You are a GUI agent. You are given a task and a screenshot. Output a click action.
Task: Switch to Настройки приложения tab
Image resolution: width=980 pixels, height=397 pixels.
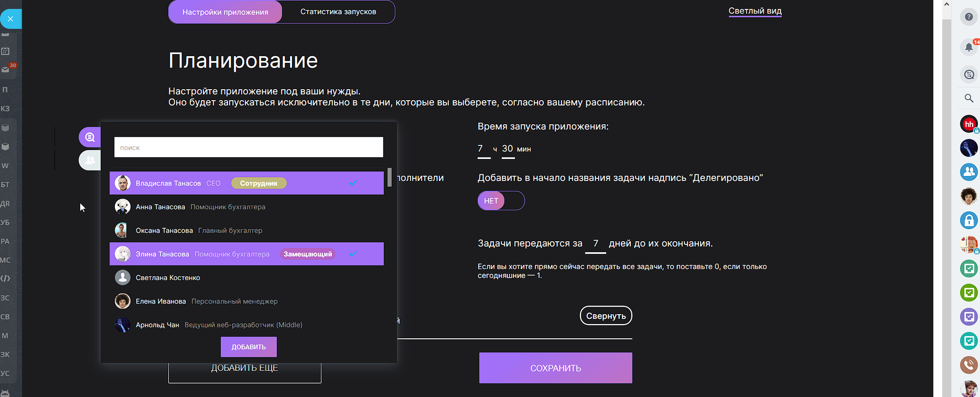(x=225, y=12)
